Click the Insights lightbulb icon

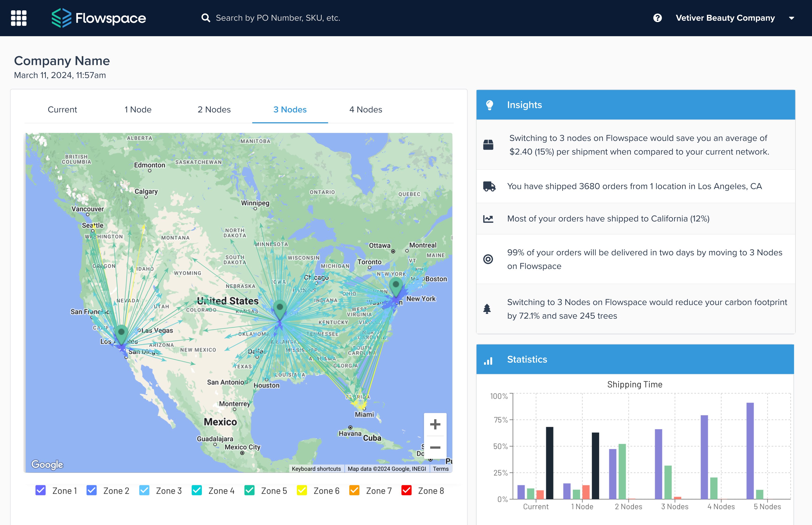click(x=489, y=105)
